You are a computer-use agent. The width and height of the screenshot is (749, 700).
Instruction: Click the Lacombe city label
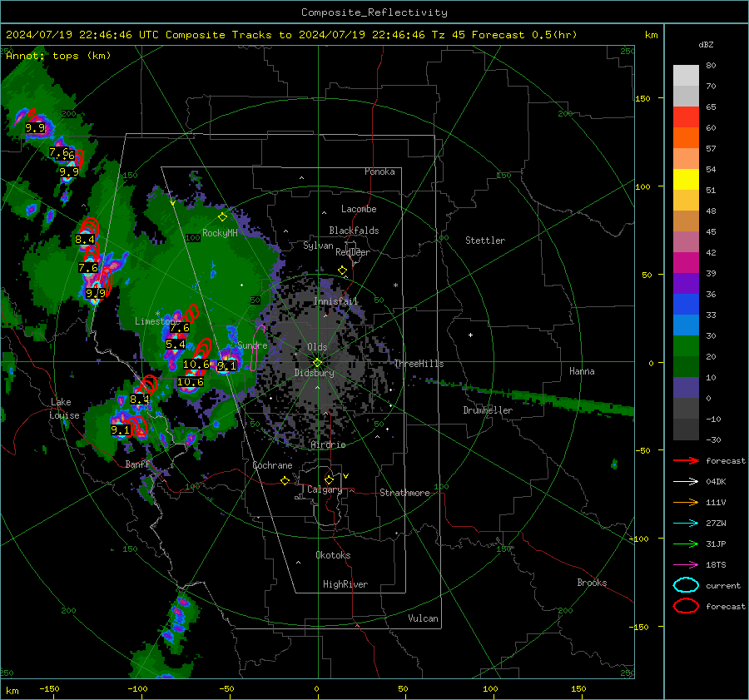pos(359,209)
